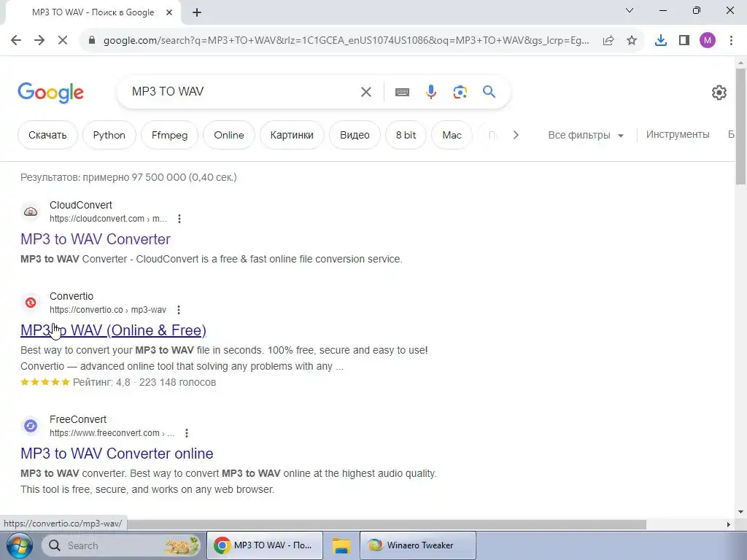Go back using the browser back arrow
This screenshot has height=560, width=747.
click(x=16, y=41)
